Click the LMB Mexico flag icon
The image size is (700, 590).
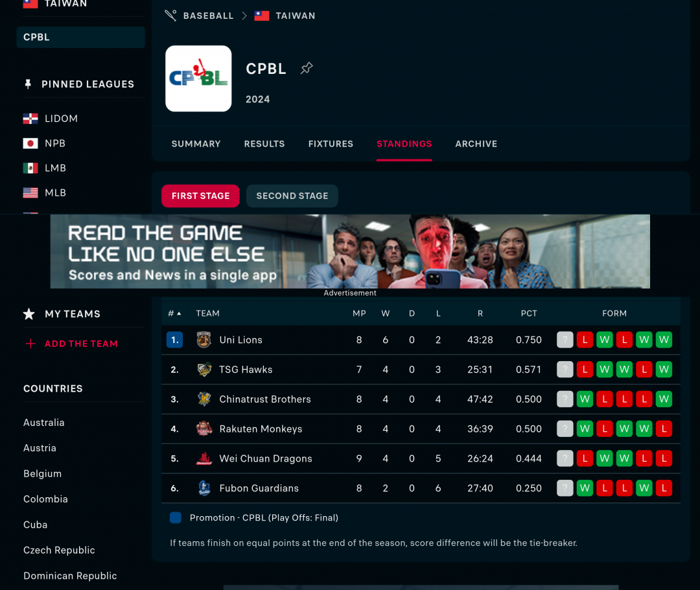coord(30,168)
